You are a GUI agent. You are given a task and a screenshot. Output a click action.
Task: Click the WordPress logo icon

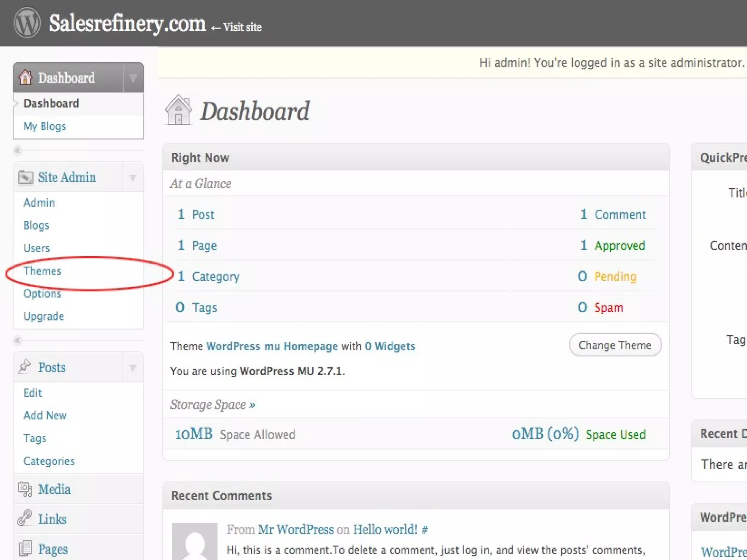coord(27,23)
